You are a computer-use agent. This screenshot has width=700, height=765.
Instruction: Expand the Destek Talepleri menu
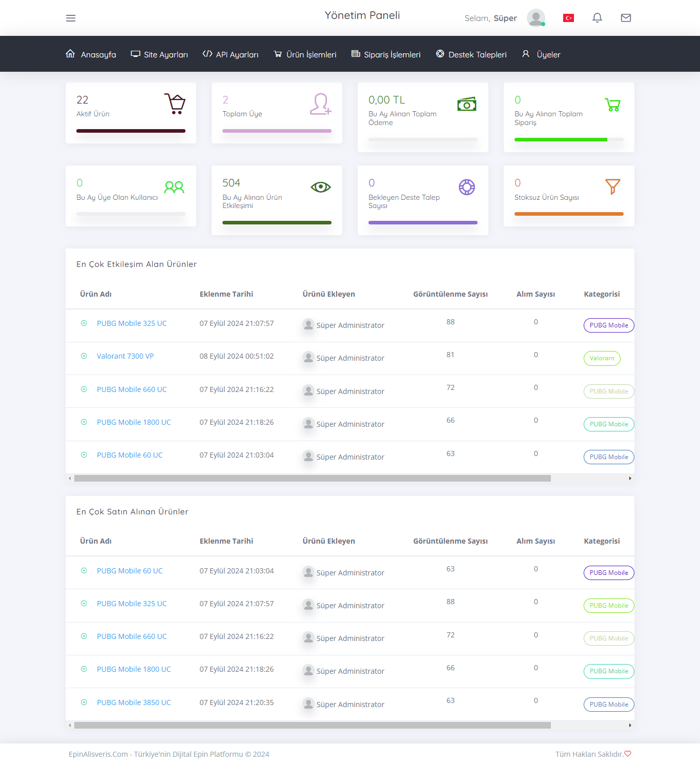(471, 54)
